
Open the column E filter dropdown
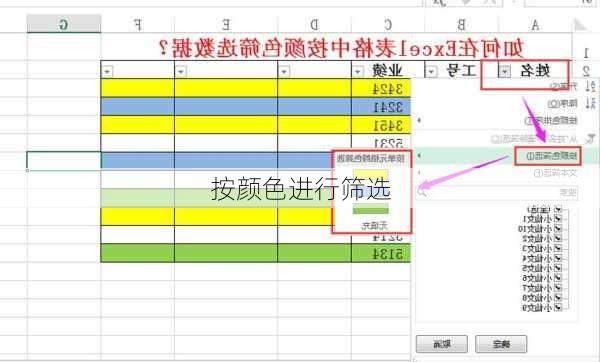(x=181, y=71)
